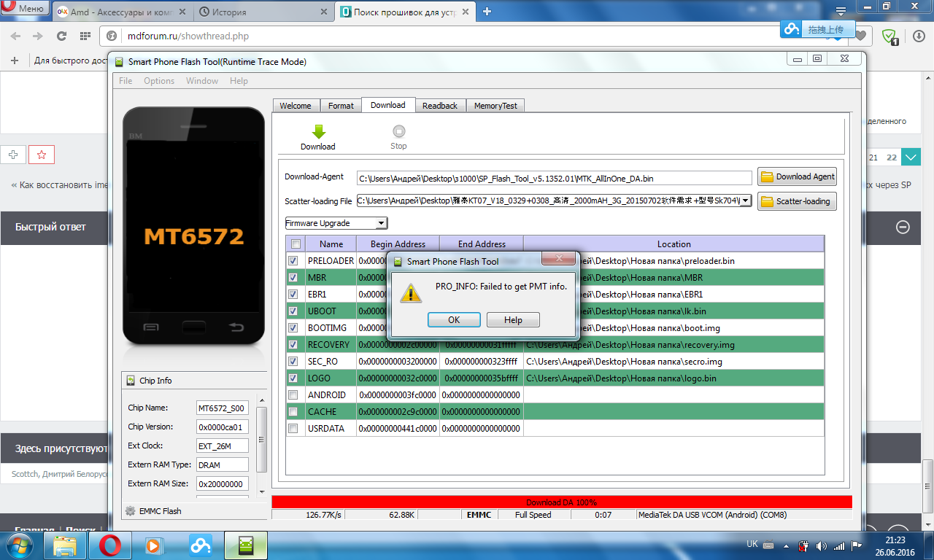Collapse the Быстрый ответ section
Image resolution: width=934 pixels, height=560 pixels.
[x=903, y=227]
